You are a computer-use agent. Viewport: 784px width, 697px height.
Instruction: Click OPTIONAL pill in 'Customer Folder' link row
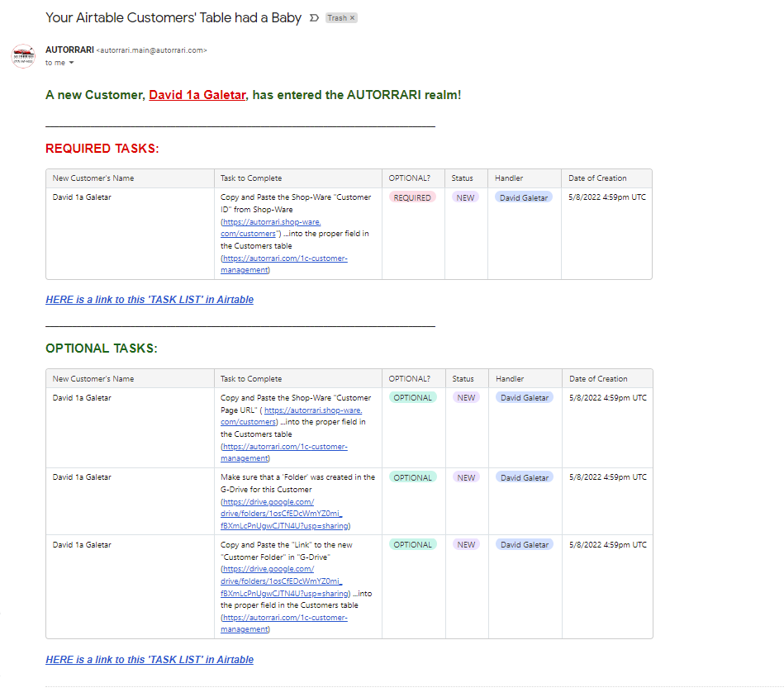[412, 544]
